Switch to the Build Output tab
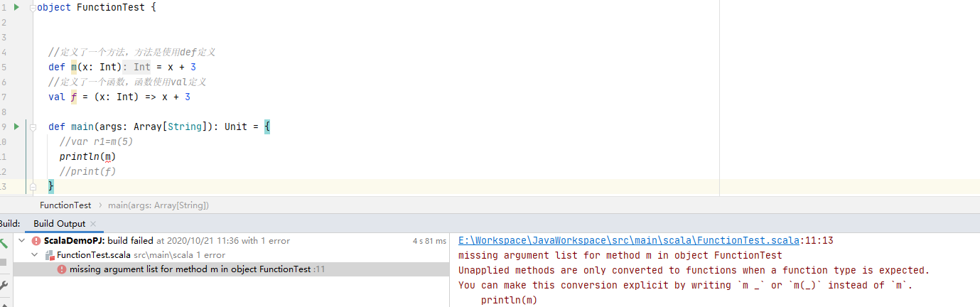 [59, 223]
